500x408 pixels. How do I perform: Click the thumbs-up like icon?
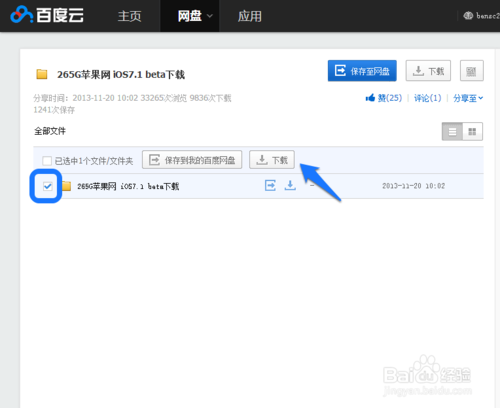point(370,98)
